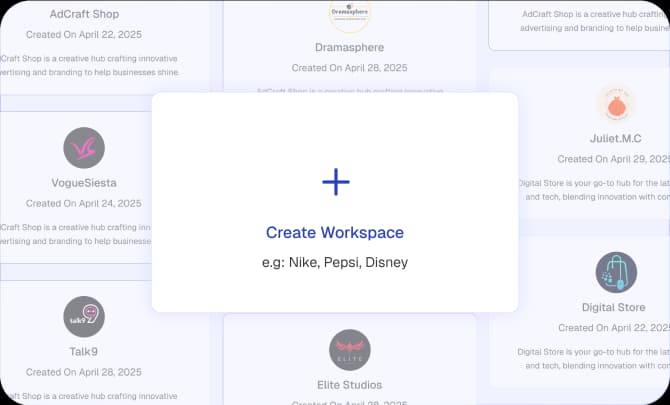Open the Elite Studios winged logo

[349, 349]
